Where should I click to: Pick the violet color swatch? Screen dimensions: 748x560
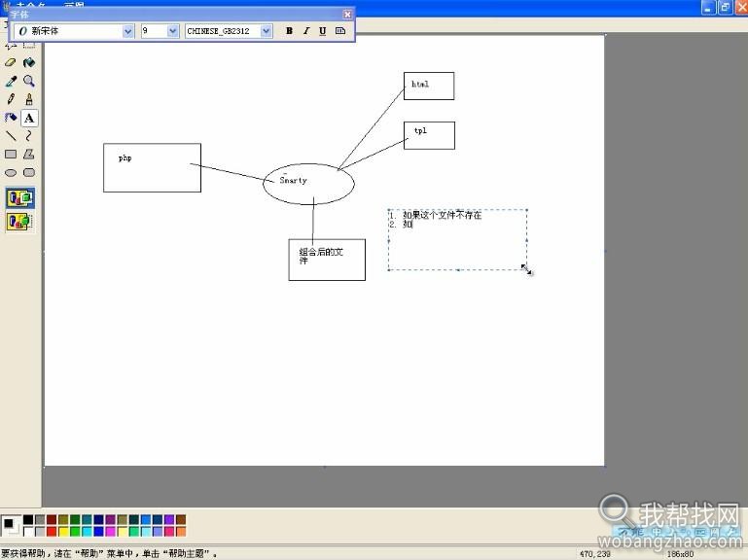pyautogui.click(x=169, y=519)
